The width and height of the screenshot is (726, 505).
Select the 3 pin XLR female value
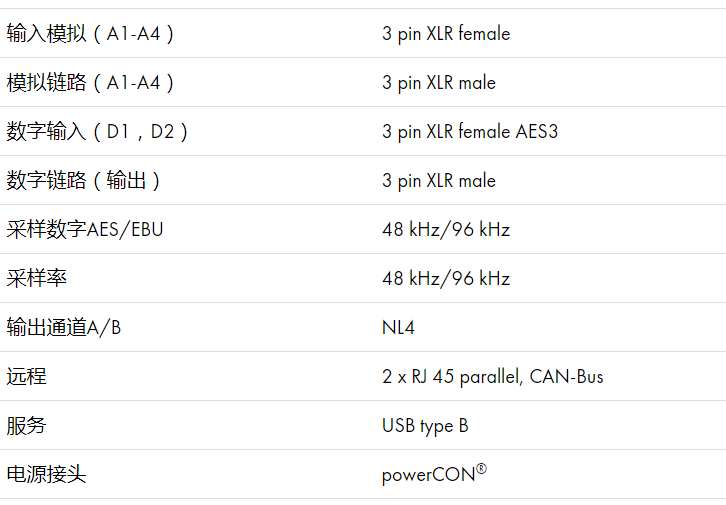(x=446, y=34)
